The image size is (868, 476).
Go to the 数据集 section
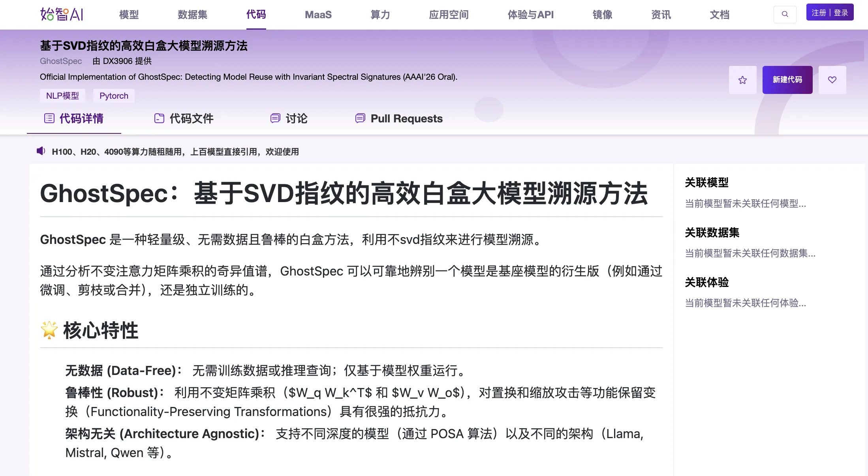click(x=192, y=15)
